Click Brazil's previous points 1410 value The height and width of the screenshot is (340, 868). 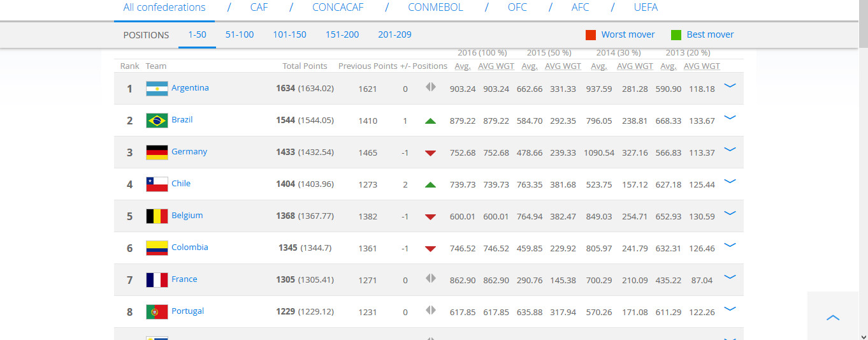click(x=368, y=121)
